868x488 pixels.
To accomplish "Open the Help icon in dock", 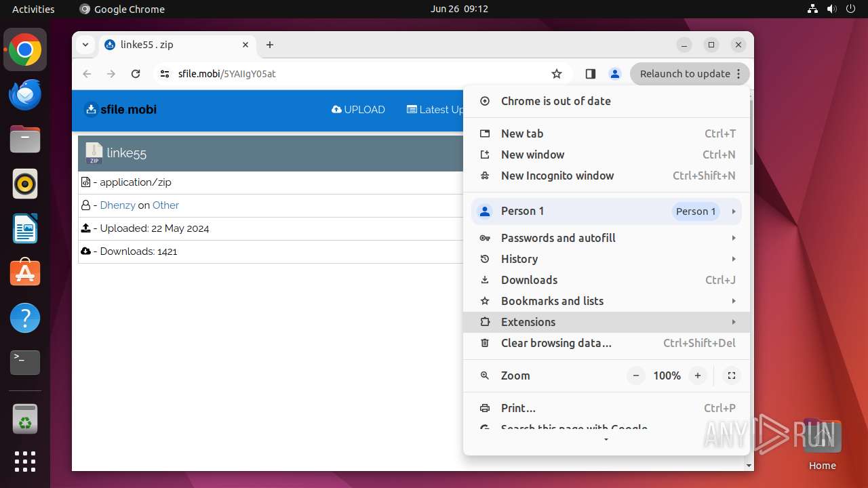I will click(x=25, y=318).
